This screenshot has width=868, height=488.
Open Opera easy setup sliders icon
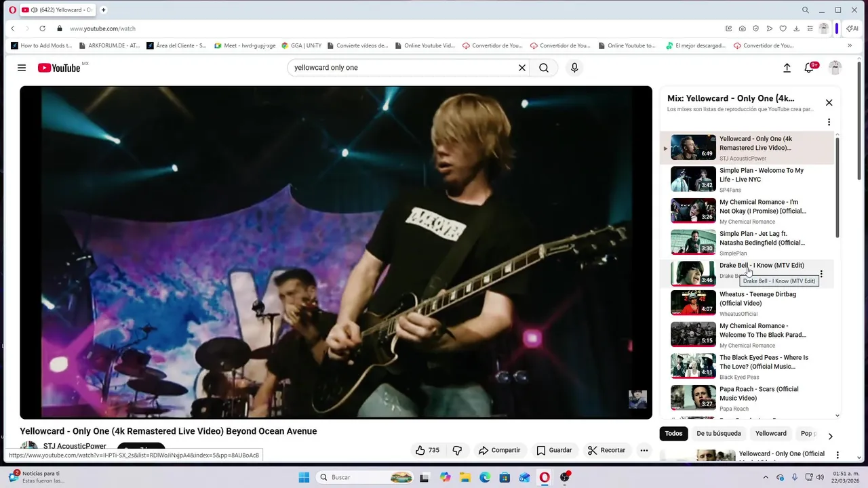810,28
